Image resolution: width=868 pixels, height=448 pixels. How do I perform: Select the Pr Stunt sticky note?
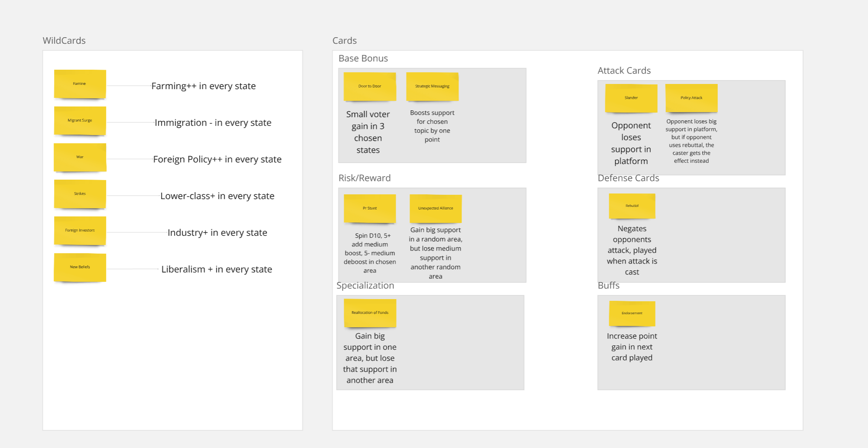click(370, 208)
